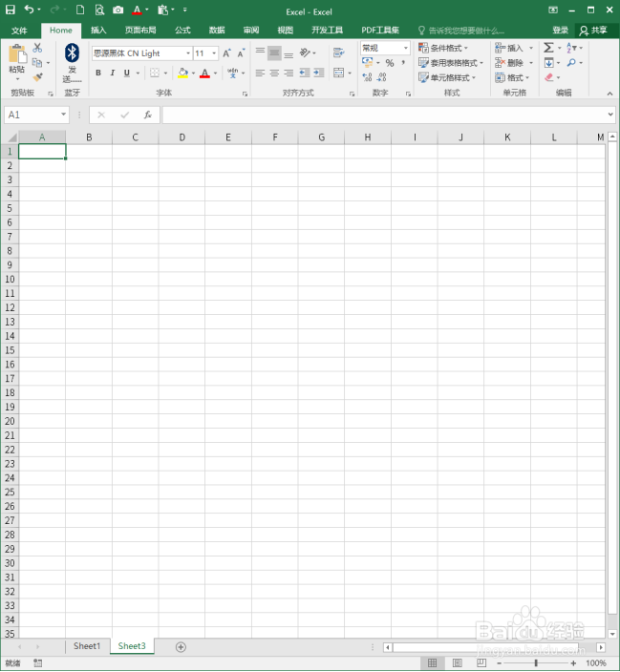Collapse the ribbon with the arrow

tap(609, 94)
